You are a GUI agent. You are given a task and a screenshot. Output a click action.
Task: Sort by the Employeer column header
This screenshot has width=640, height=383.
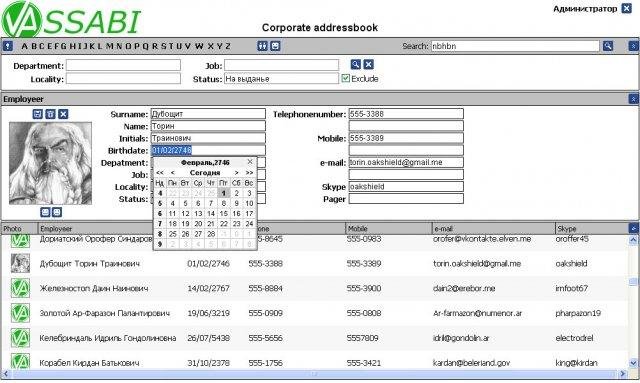56,229
